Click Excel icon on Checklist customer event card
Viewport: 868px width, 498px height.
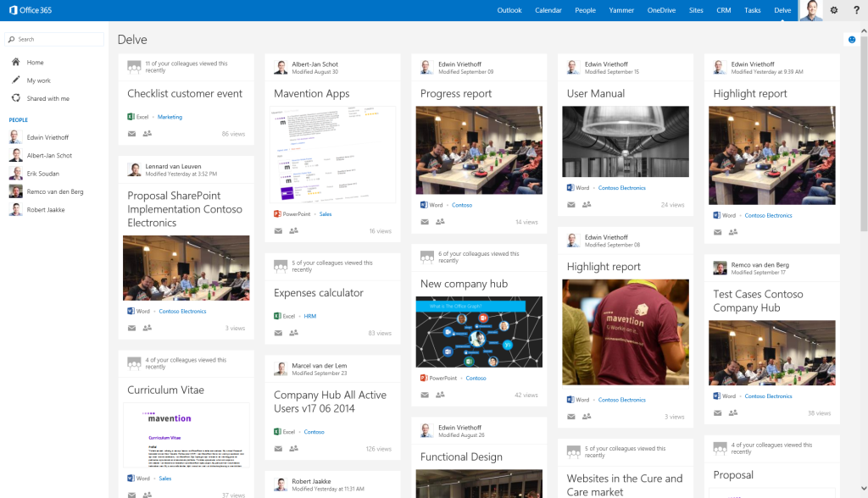click(x=131, y=117)
